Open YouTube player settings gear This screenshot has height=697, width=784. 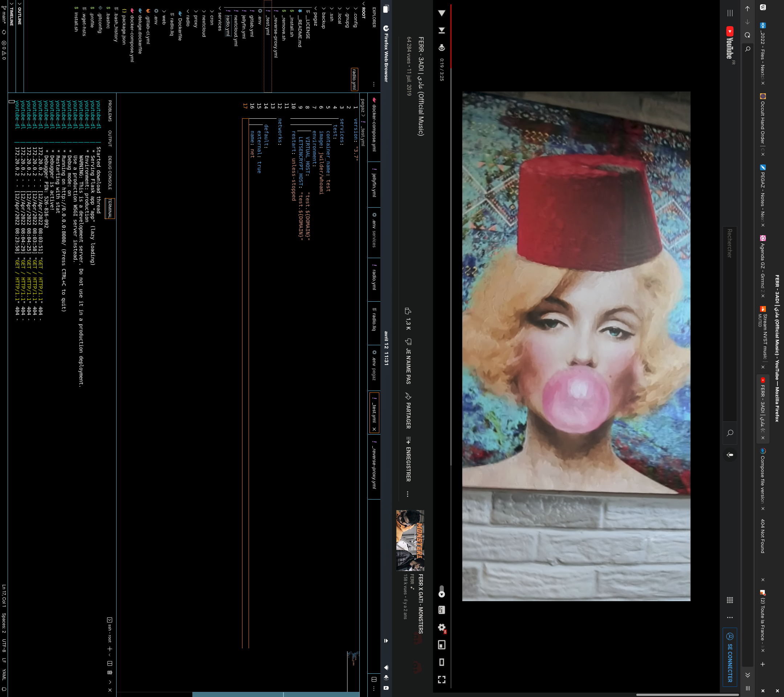pos(441,627)
